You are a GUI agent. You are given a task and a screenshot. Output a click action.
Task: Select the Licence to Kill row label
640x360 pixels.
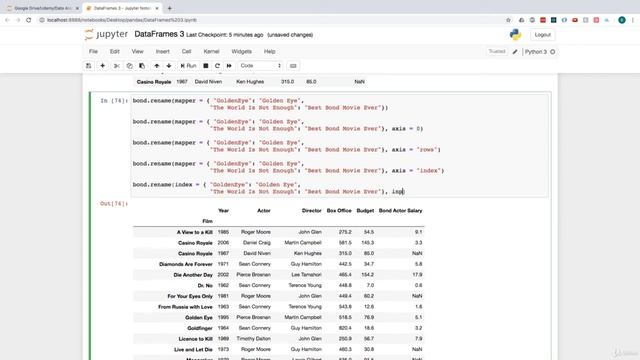[x=196, y=339]
